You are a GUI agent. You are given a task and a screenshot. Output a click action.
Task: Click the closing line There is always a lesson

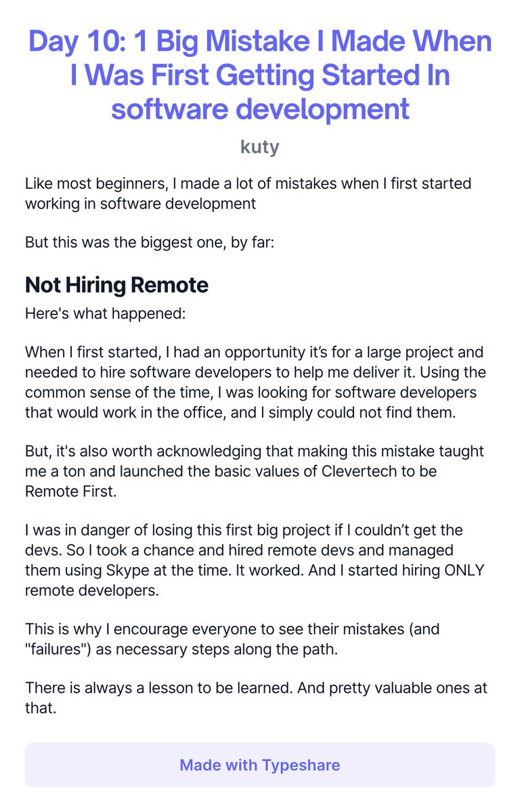[257, 699]
